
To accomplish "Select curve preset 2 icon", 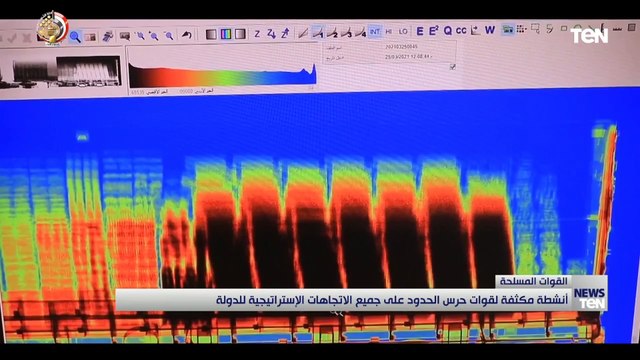I will click(x=333, y=32).
